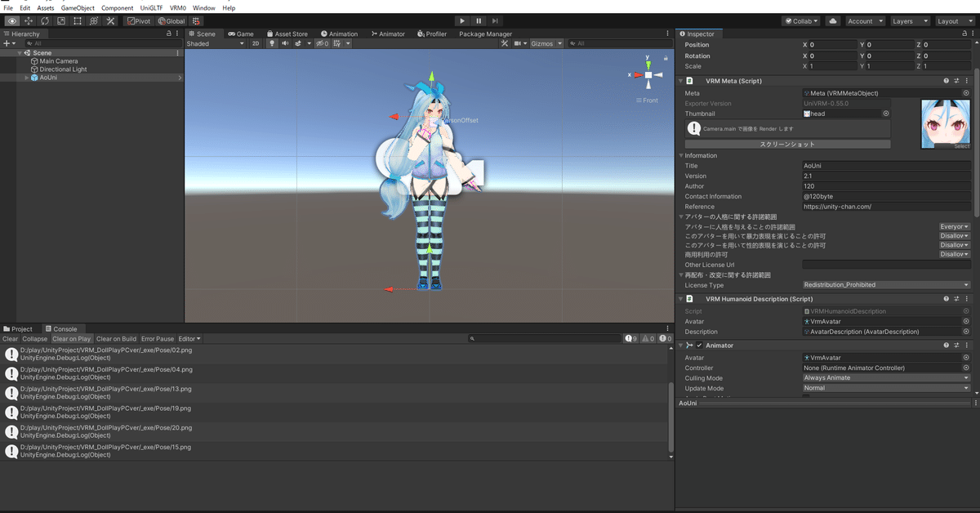This screenshot has width=980, height=513.
Task: Expand the AoUni object in Hierarchy
Action: point(27,78)
